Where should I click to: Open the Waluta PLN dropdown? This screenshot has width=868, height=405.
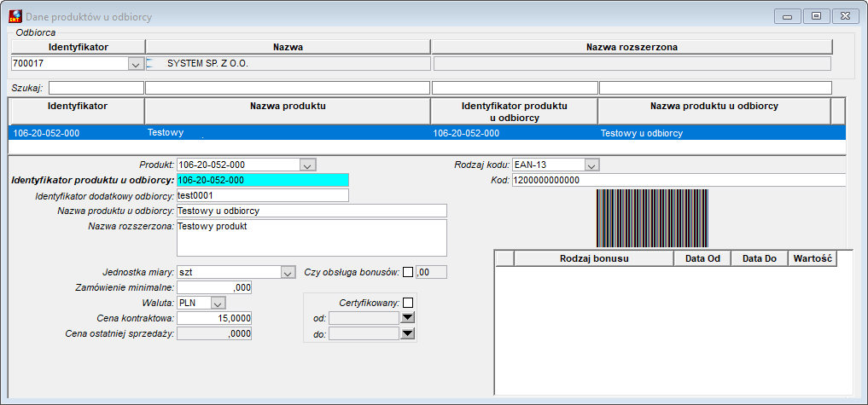[218, 304]
